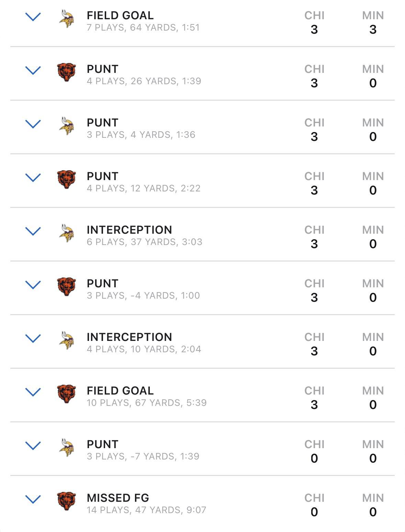Screen dimensions: 405x532
Task: Expand the Bears 4 plays, 12 yards punt
Action: [x=33, y=178]
